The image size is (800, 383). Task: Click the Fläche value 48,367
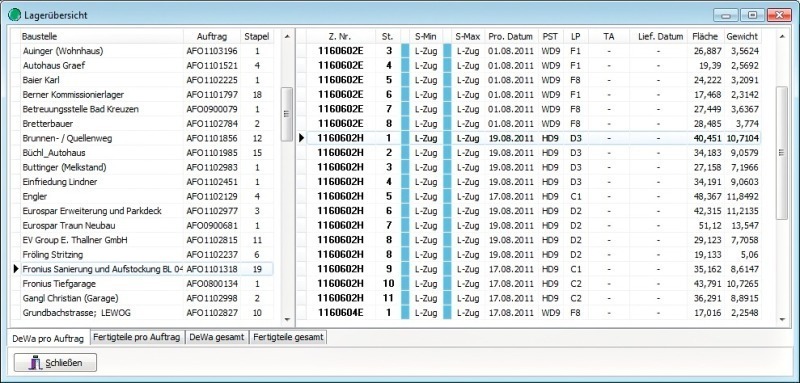coord(708,196)
